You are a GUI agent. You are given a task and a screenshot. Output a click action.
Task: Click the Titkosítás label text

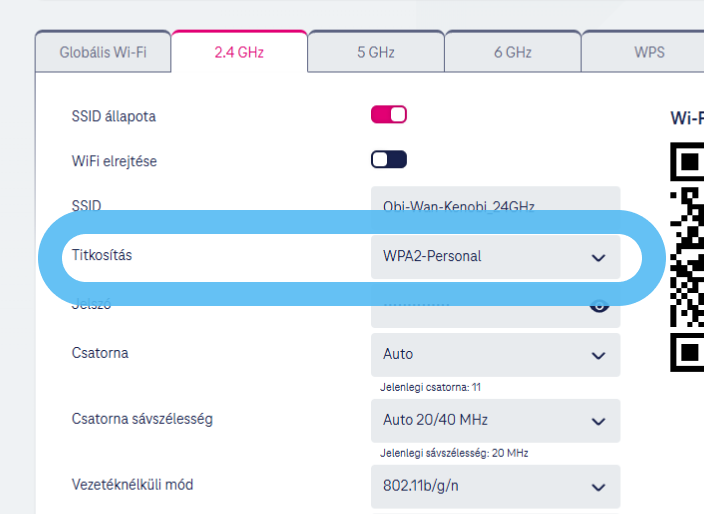[102, 256]
